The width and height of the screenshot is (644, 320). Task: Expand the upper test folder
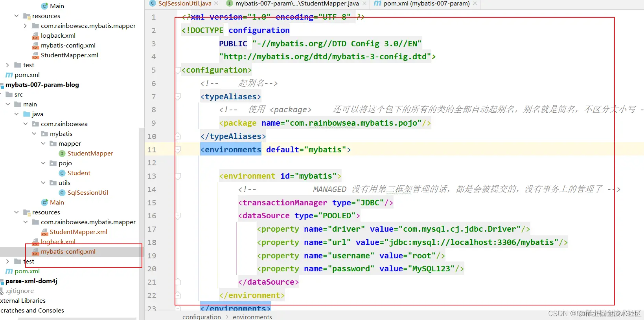(x=7, y=65)
